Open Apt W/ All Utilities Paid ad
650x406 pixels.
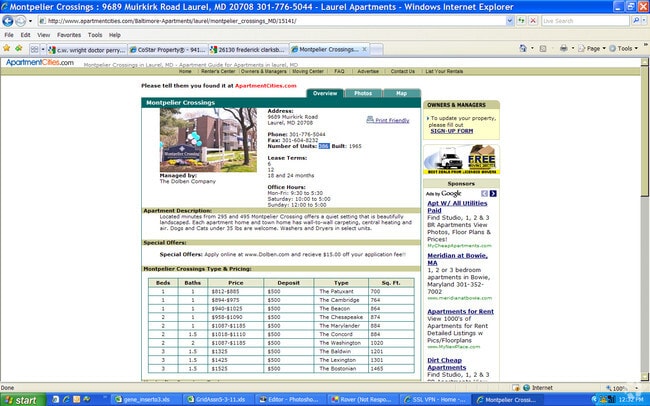point(457,207)
